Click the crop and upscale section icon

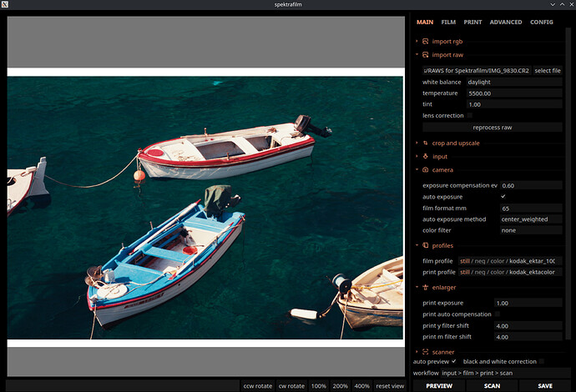pos(426,143)
